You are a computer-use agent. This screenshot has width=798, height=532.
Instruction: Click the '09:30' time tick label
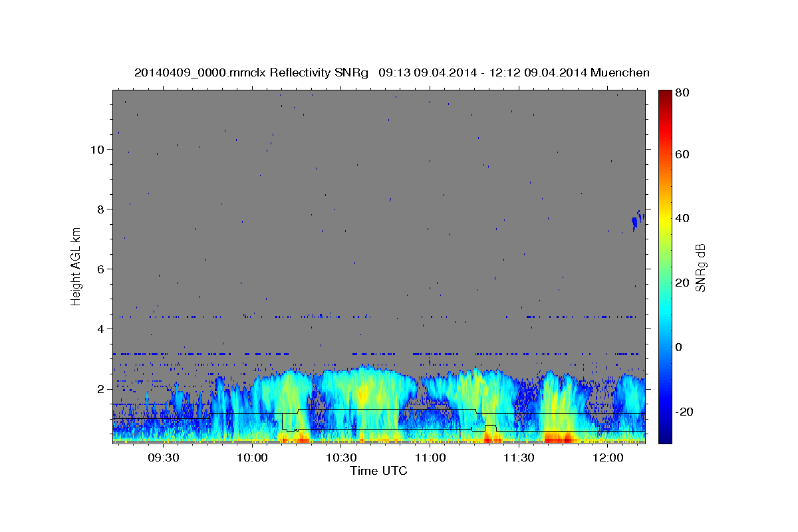[x=164, y=458]
